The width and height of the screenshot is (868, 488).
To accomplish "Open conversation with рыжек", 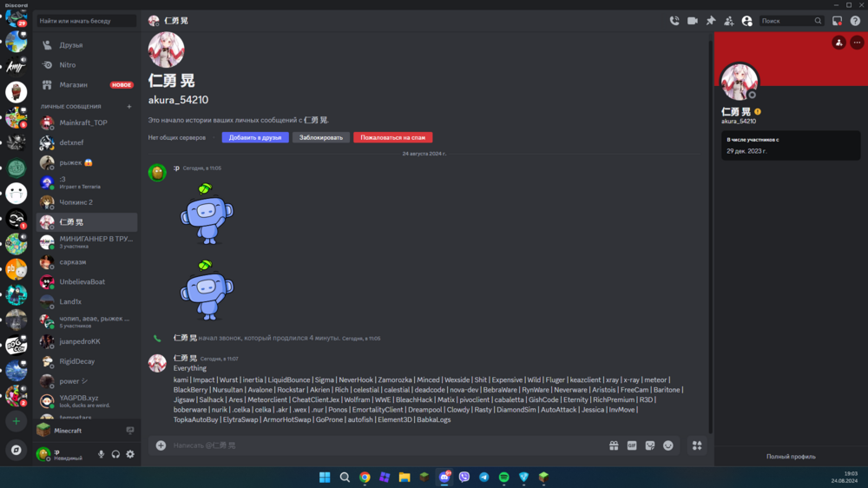I will coord(86,162).
